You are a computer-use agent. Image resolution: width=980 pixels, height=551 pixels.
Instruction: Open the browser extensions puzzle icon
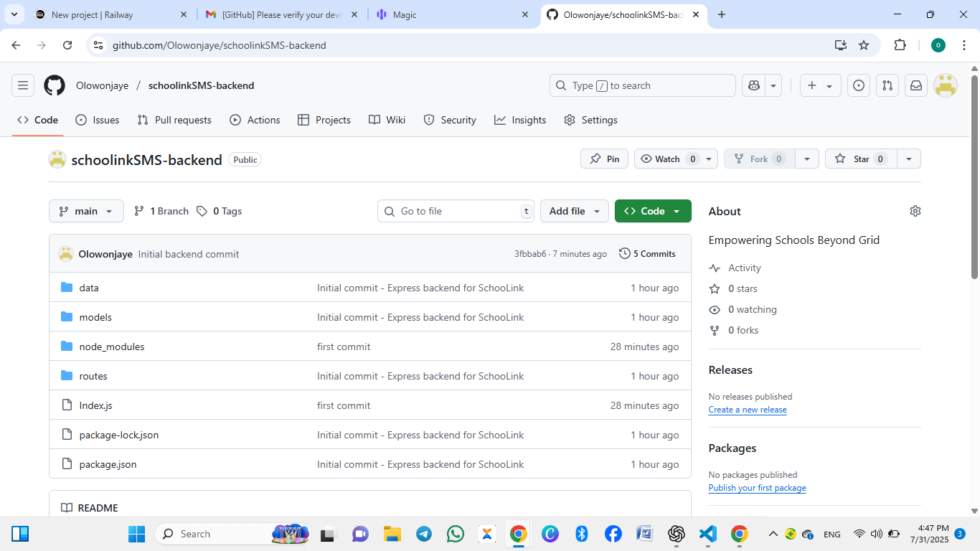tap(900, 45)
